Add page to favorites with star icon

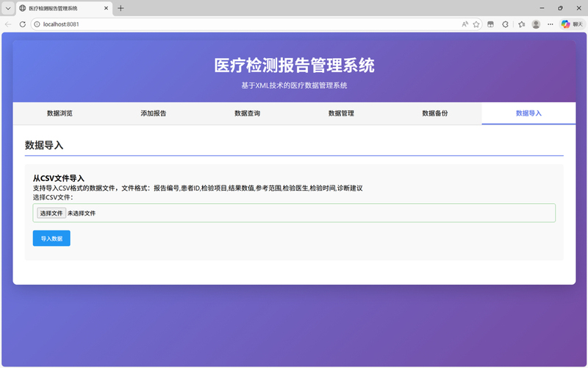pyautogui.click(x=476, y=24)
